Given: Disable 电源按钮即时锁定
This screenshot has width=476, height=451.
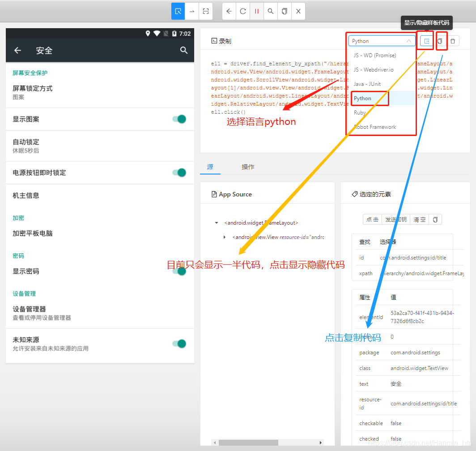Looking at the screenshot, I should 179,173.
